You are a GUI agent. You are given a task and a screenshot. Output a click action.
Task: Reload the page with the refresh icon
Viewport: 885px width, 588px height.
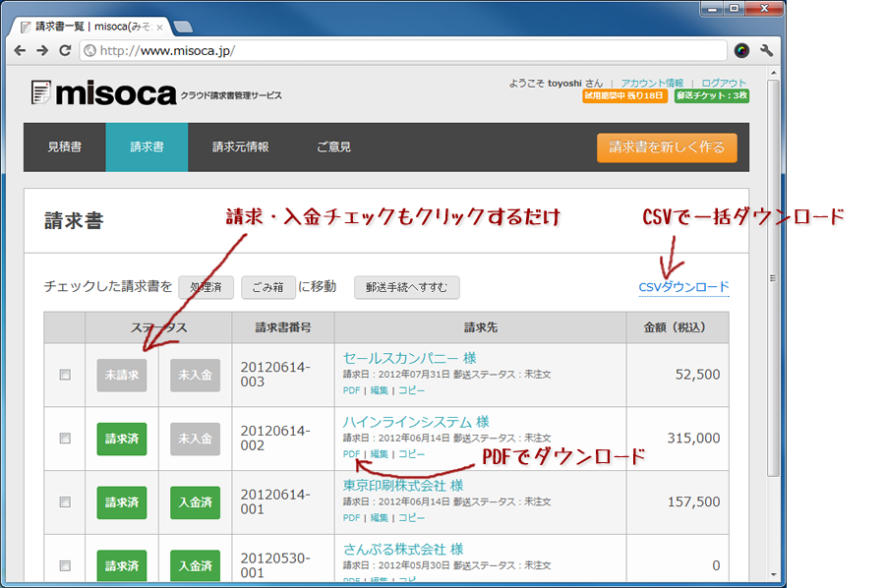pyautogui.click(x=65, y=51)
